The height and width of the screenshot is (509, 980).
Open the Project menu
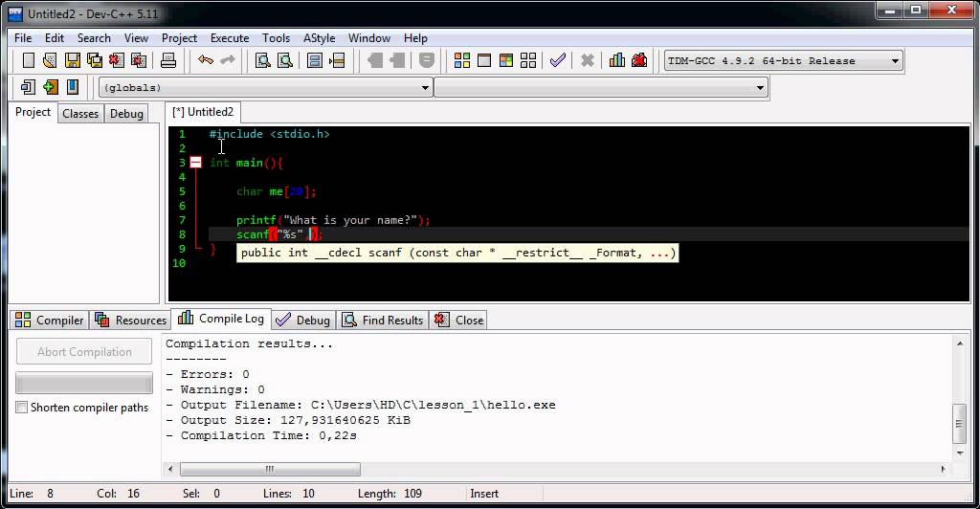179,38
